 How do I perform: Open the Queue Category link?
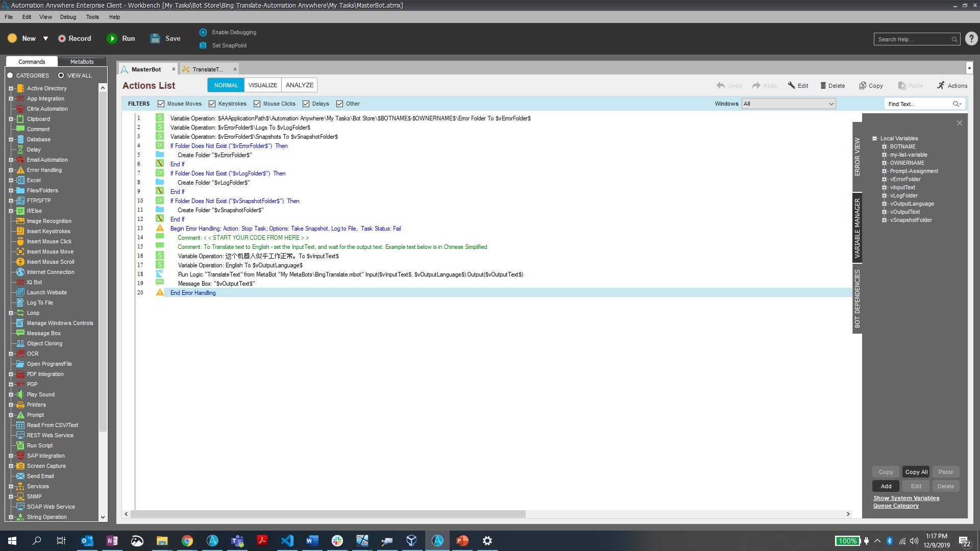click(896, 506)
